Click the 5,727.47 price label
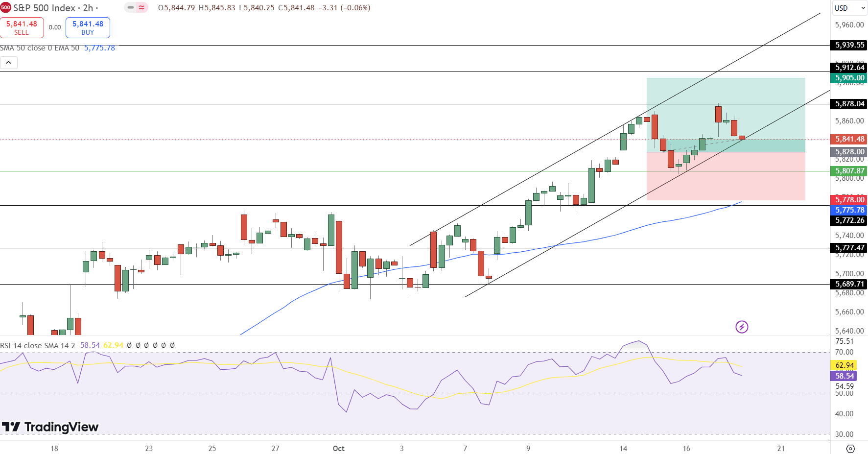The image size is (868, 454). 849,248
